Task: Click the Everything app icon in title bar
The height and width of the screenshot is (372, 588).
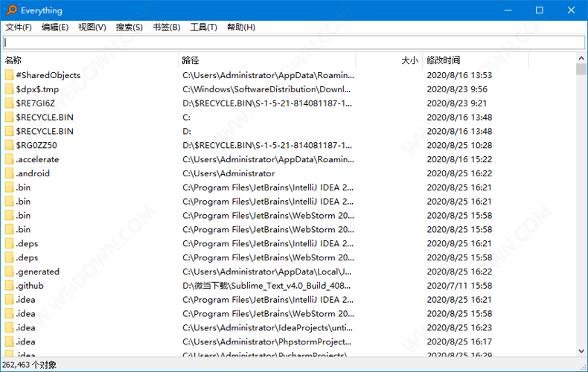Action: coord(10,10)
